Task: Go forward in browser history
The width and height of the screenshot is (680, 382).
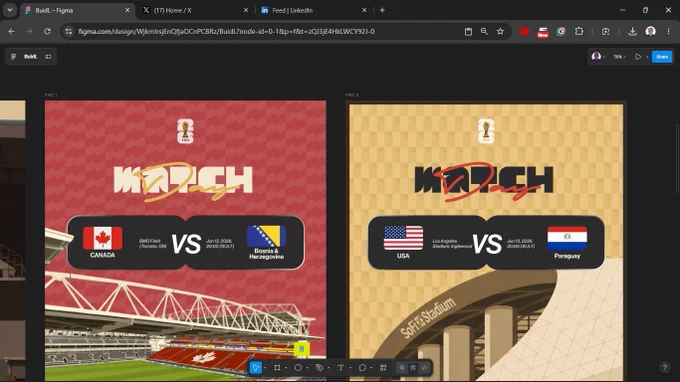Action: [x=29, y=31]
